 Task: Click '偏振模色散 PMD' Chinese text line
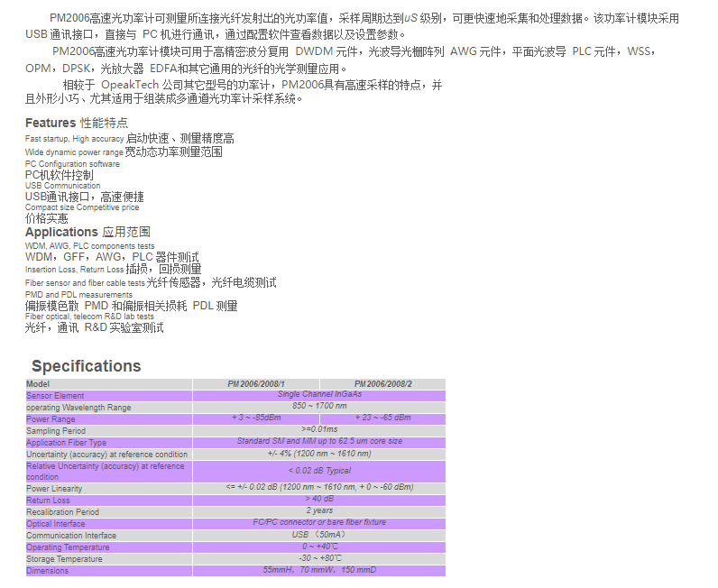tap(132, 306)
